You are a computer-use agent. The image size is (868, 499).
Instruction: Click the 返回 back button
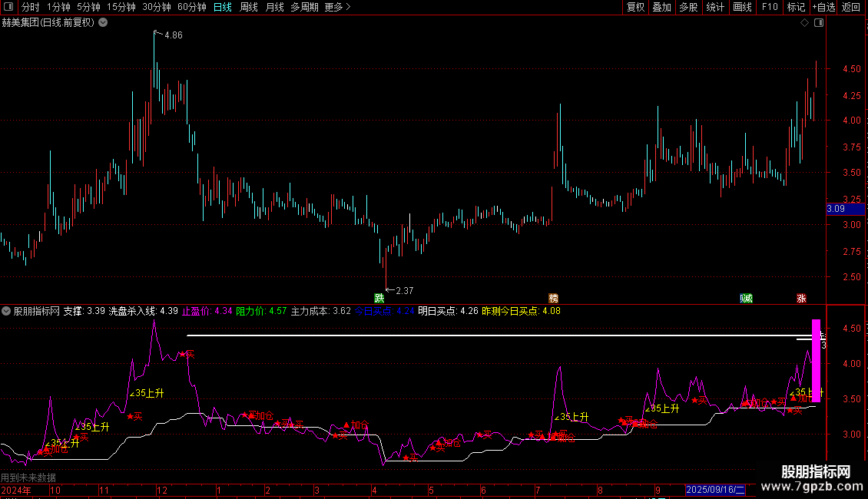tap(851, 8)
